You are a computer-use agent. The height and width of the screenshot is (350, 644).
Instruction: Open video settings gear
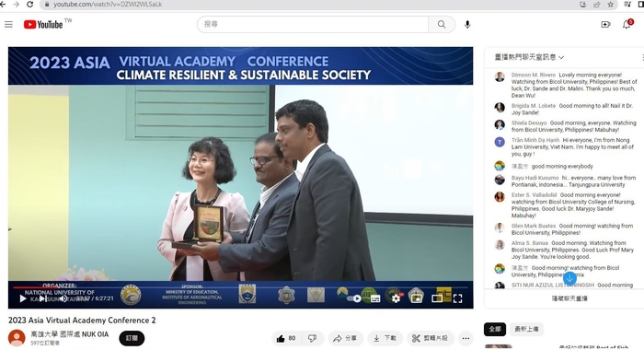coord(396,298)
